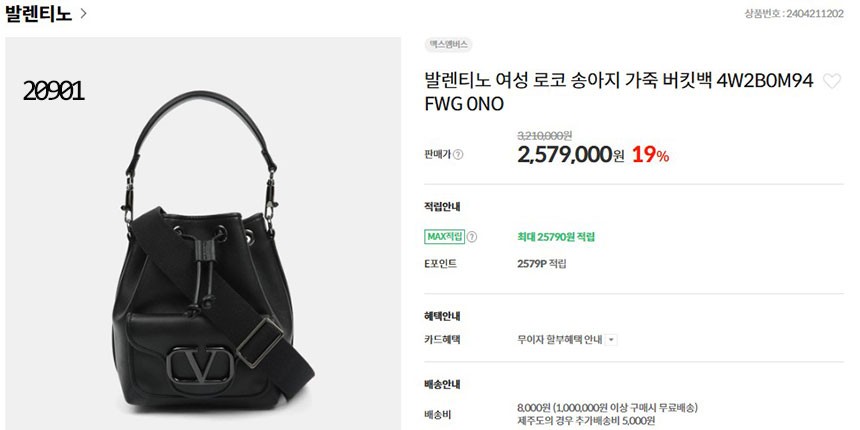Open help icon beside MAX적립 badge
860x430 pixels.
tap(472, 237)
